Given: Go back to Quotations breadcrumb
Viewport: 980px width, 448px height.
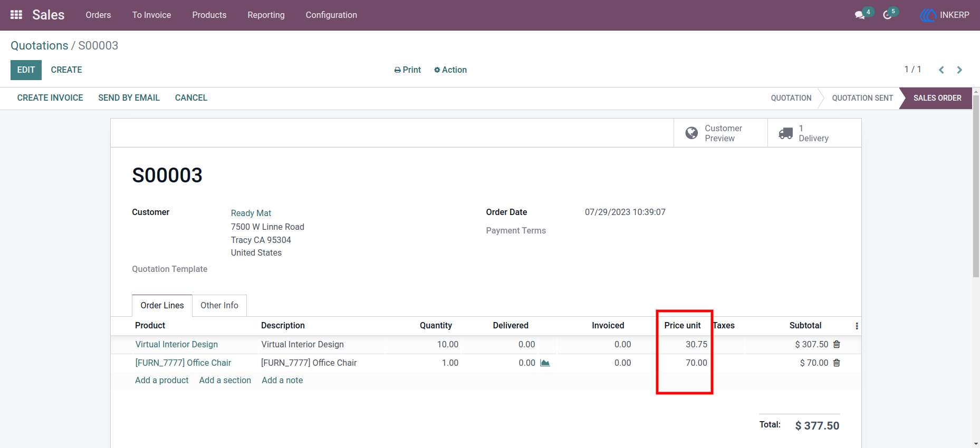Looking at the screenshot, I should [40, 45].
